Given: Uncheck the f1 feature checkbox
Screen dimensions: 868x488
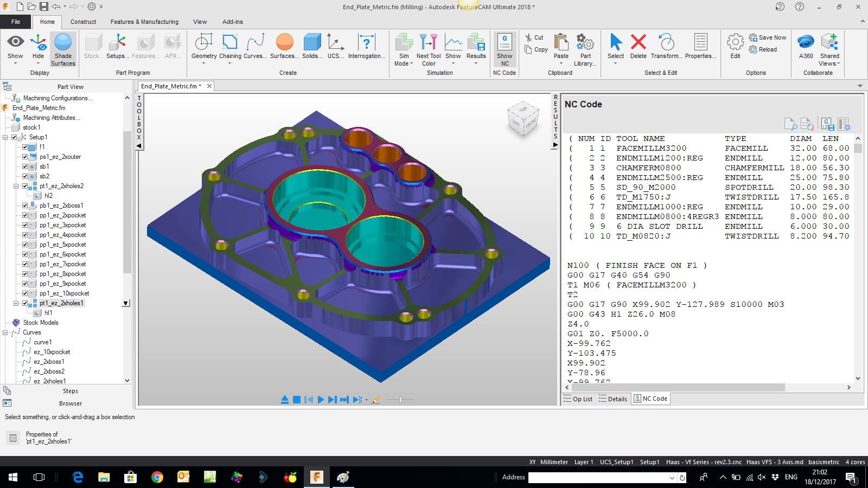Looking at the screenshot, I should (x=25, y=147).
